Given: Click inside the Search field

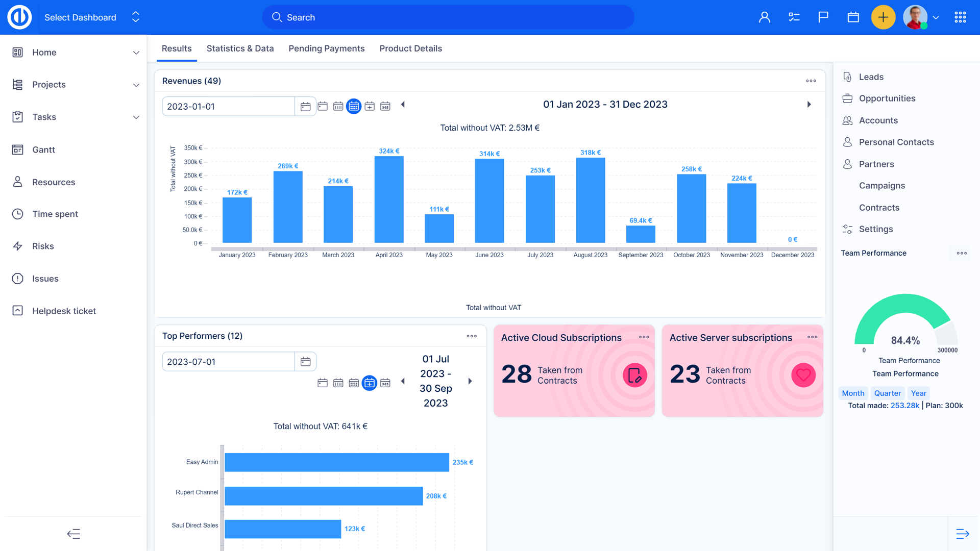Looking at the screenshot, I should [x=448, y=17].
